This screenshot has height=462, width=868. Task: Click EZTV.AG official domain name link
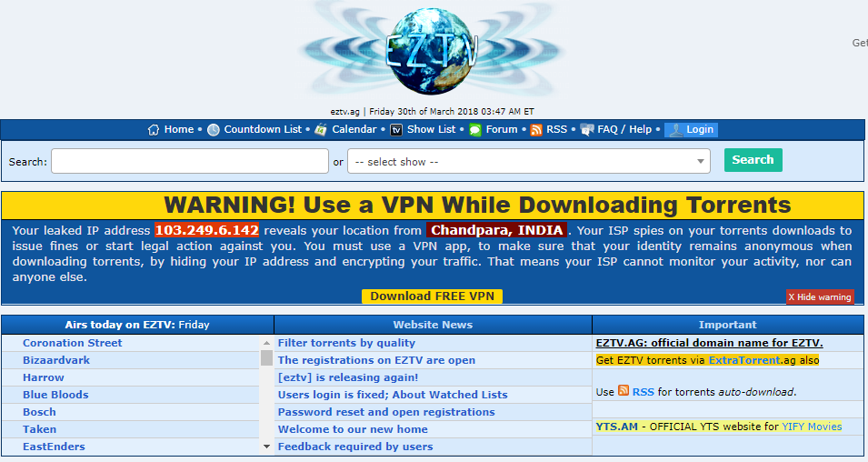click(709, 343)
